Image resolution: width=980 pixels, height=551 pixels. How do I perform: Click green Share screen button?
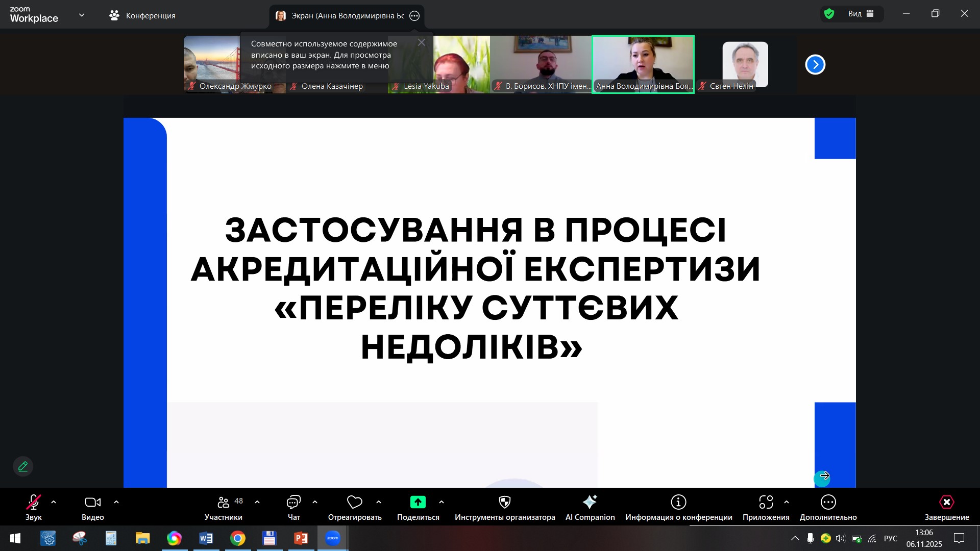pyautogui.click(x=418, y=503)
